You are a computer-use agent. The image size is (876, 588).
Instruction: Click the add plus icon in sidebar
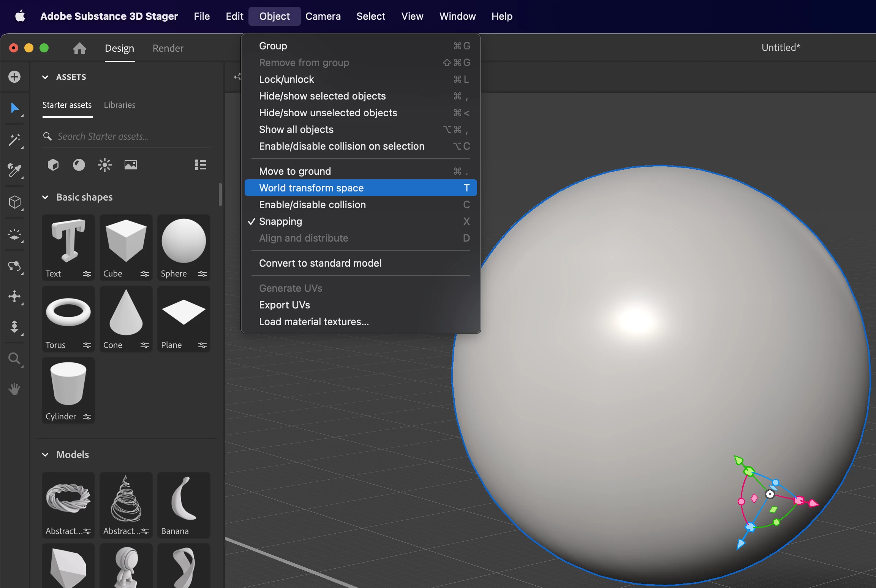14,77
